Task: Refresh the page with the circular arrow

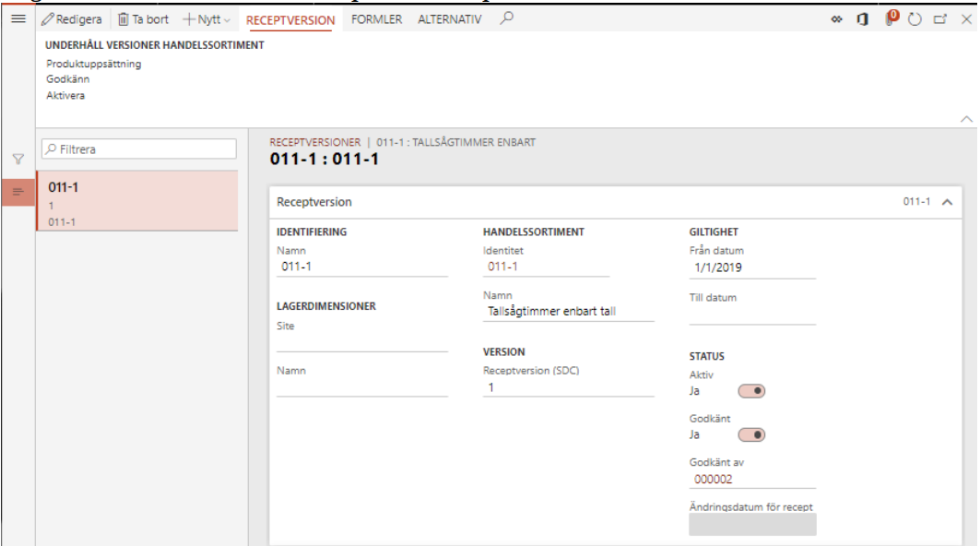Action: tap(915, 19)
